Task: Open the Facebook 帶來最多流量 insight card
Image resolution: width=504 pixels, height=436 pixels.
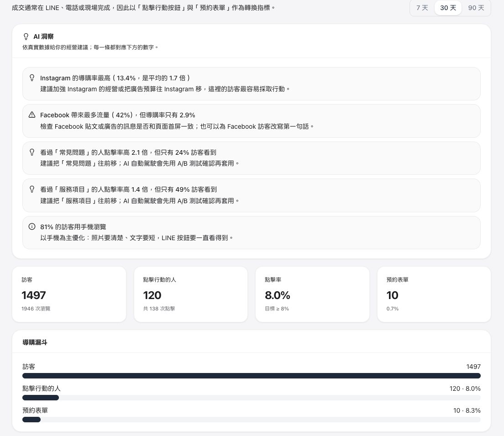Action: tap(252, 121)
